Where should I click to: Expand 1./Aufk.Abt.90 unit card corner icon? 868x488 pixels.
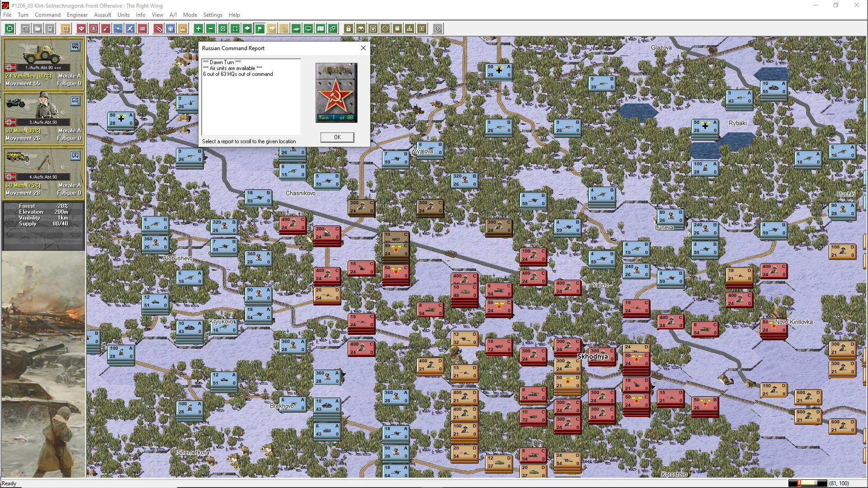[x=75, y=46]
